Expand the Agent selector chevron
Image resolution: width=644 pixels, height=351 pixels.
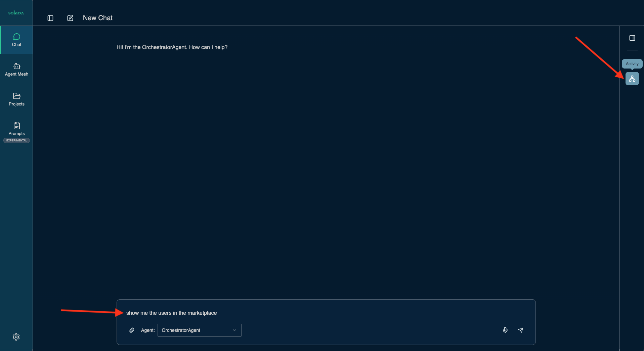(x=234, y=330)
